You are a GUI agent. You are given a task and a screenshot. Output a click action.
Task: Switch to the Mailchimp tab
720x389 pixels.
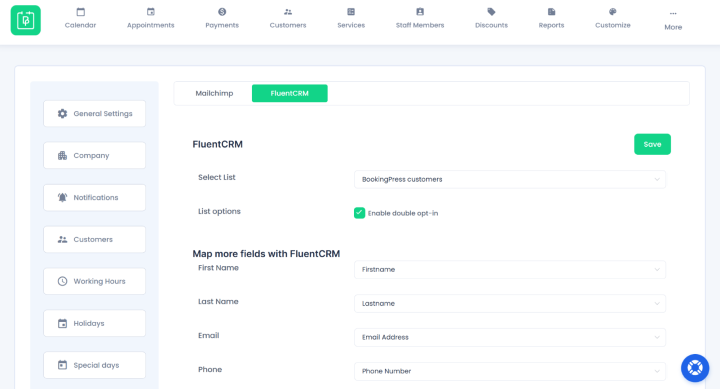point(214,93)
